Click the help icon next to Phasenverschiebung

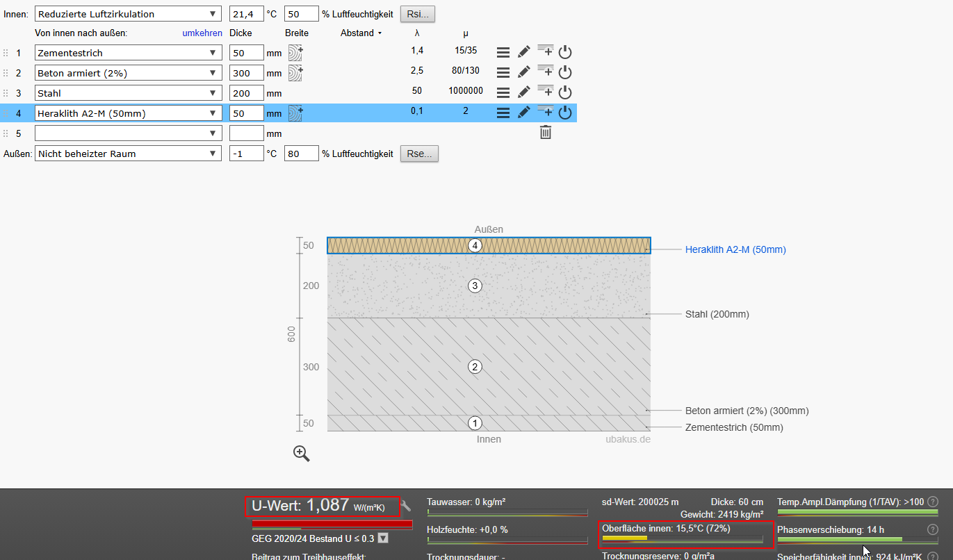(x=933, y=529)
